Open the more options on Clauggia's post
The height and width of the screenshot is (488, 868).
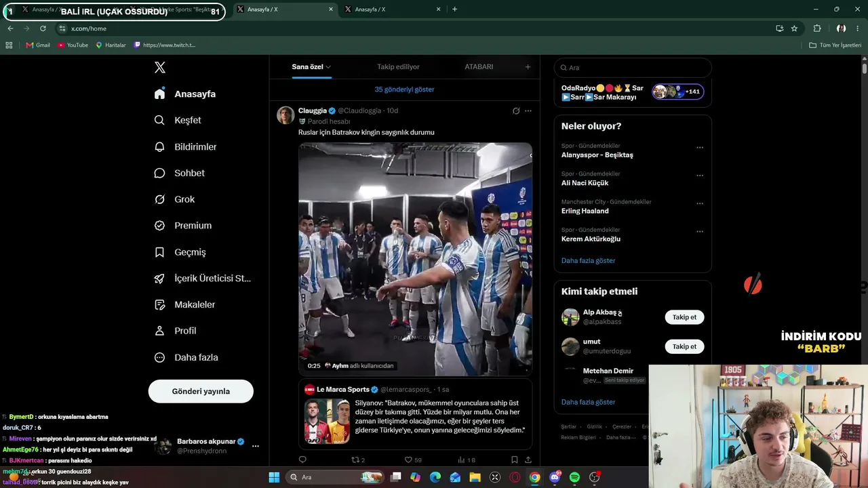[528, 110]
